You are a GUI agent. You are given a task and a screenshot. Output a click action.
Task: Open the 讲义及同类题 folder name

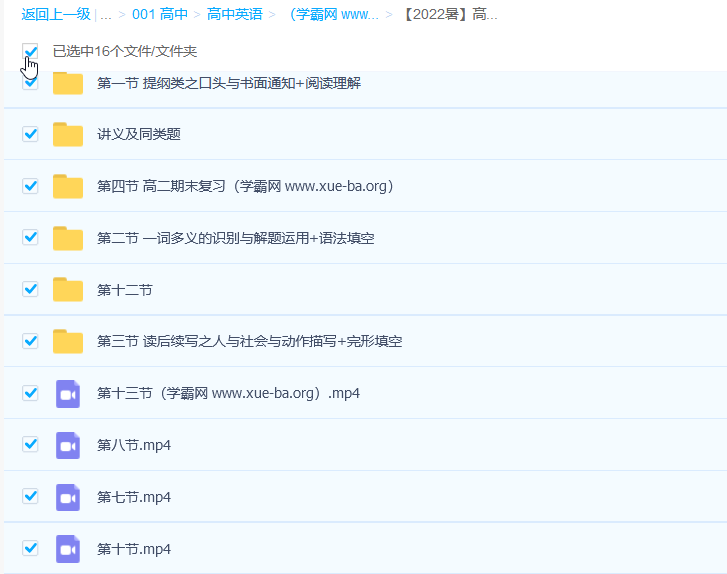pyautogui.click(x=139, y=134)
